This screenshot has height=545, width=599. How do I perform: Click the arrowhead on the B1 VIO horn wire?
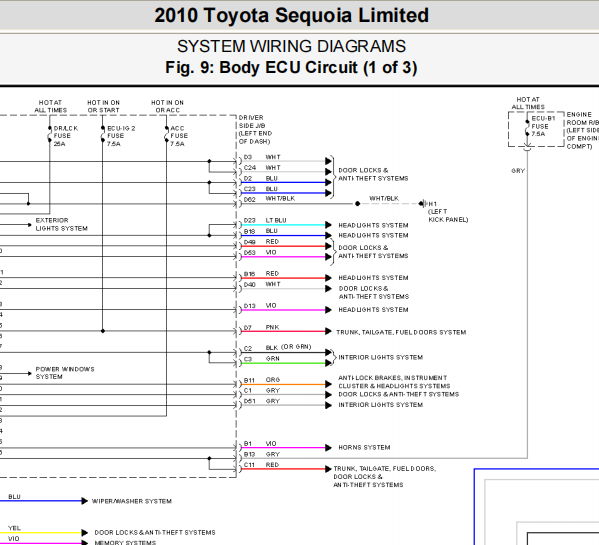coord(328,448)
